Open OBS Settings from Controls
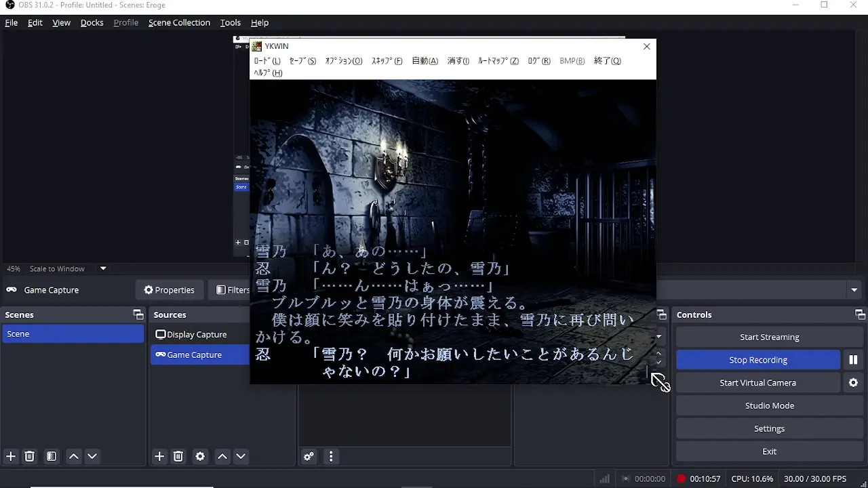Image resolution: width=868 pixels, height=488 pixels. tap(770, 429)
